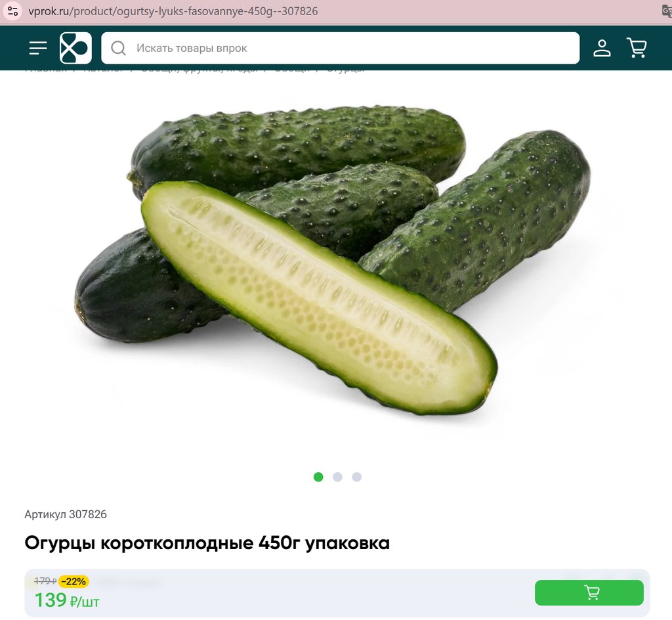Switch to the third product photo dot

[x=356, y=477]
